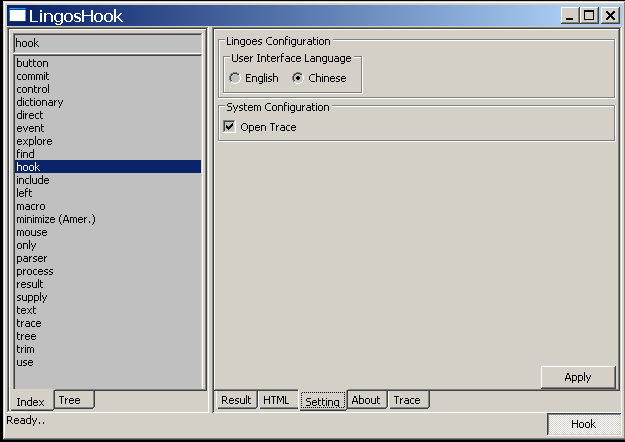625x442 pixels.
Task: Minimize the LingosHook window
Action: pyautogui.click(x=569, y=16)
